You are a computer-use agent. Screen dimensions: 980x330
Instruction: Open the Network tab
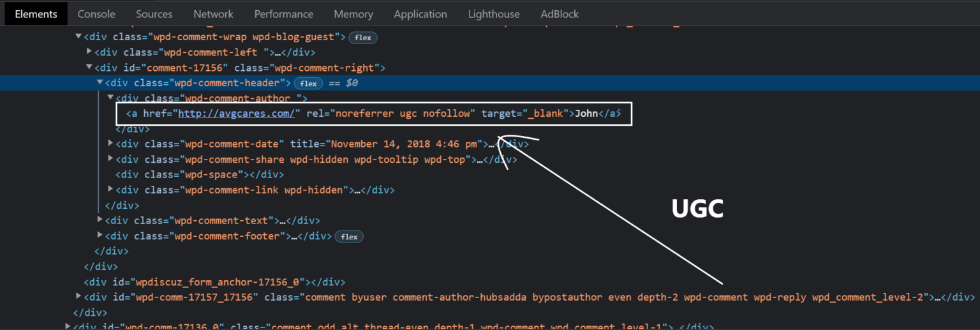click(213, 13)
